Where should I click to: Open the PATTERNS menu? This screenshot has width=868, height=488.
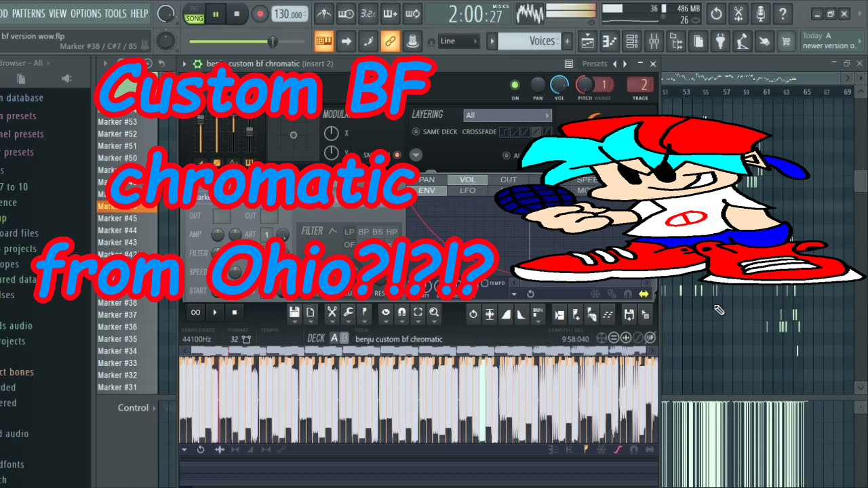point(28,13)
